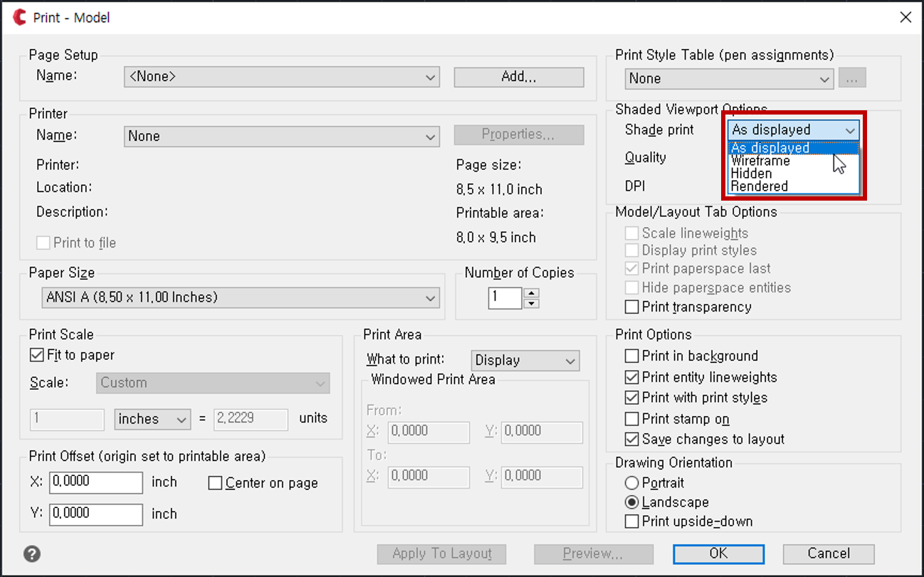This screenshot has width=924, height=577.
Task: Choose Wireframe from the shade print list
Action: coord(760,161)
